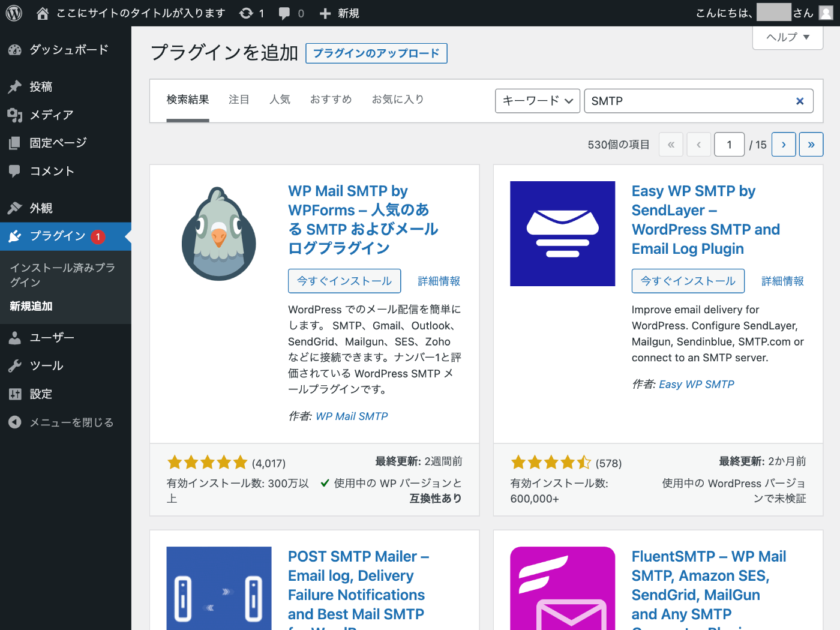Click the site title ここにサイトのタイトルが入ります
The image size is (840, 630).
pyautogui.click(x=141, y=13)
